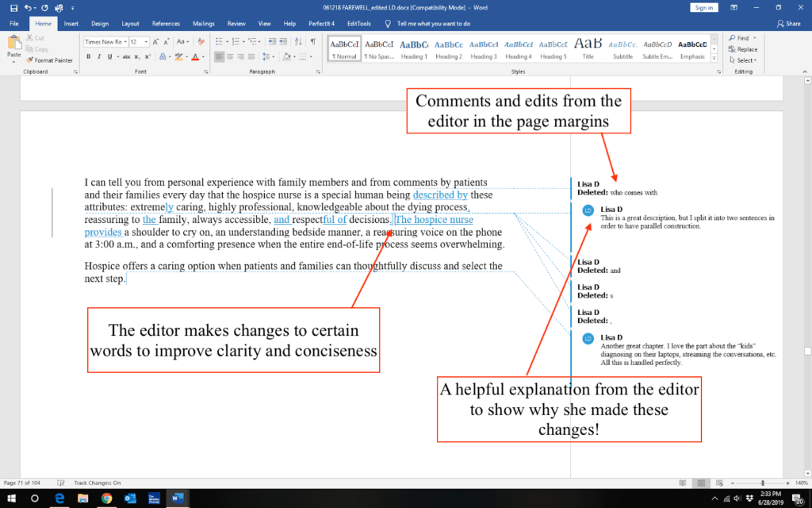Open the File menu
Viewport: 812px width, 508px height.
click(14, 23)
